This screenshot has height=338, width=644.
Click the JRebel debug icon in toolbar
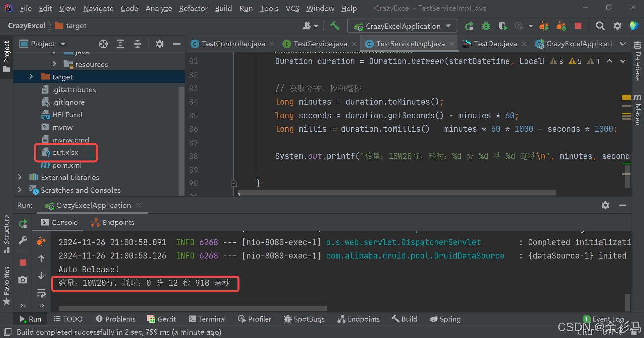tap(561, 26)
